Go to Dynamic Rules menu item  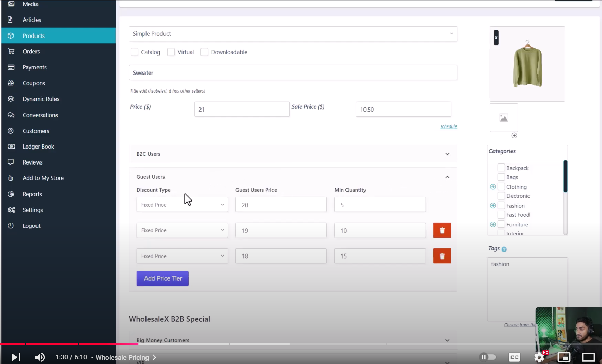click(x=41, y=99)
